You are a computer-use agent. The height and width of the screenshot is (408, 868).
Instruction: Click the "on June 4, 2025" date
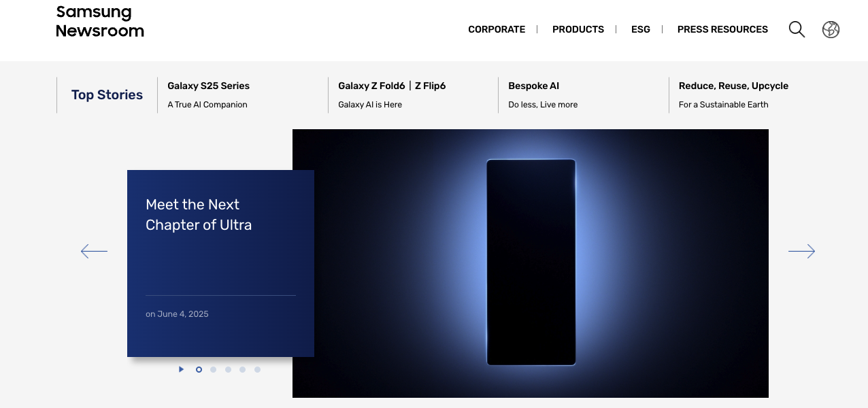[177, 314]
